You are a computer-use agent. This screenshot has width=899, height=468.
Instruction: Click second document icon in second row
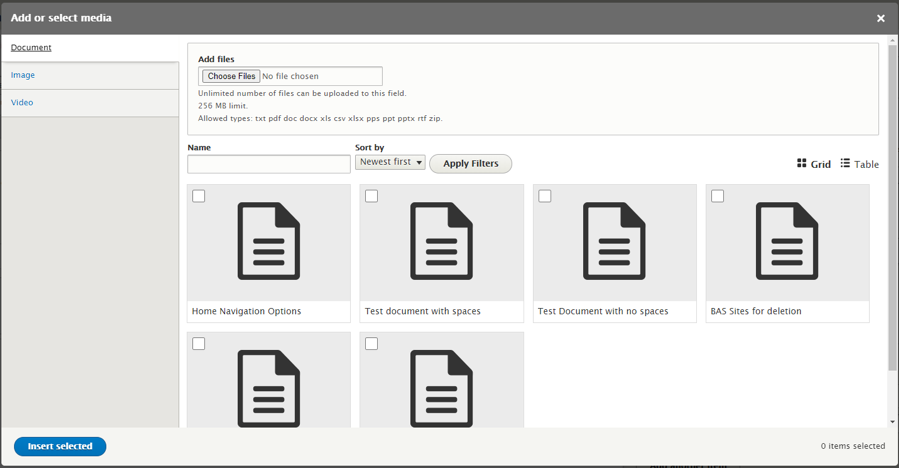(x=441, y=387)
